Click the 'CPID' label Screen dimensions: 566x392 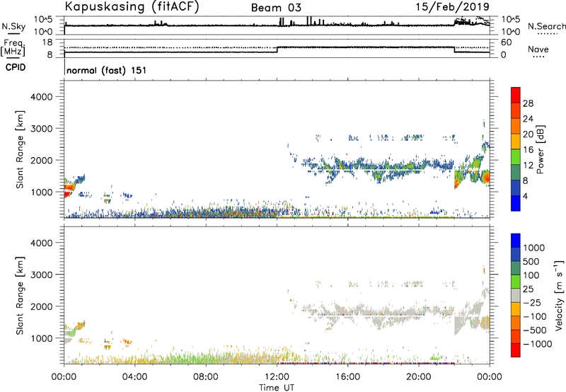tap(16, 67)
